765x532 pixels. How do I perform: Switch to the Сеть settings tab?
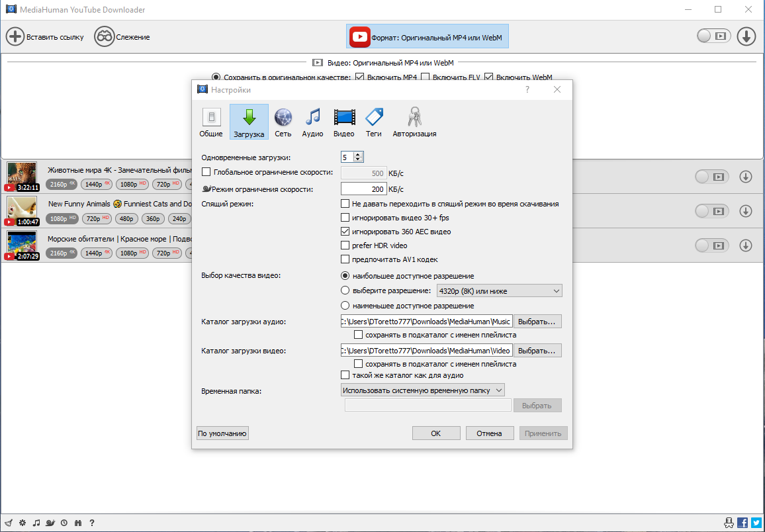click(283, 122)
